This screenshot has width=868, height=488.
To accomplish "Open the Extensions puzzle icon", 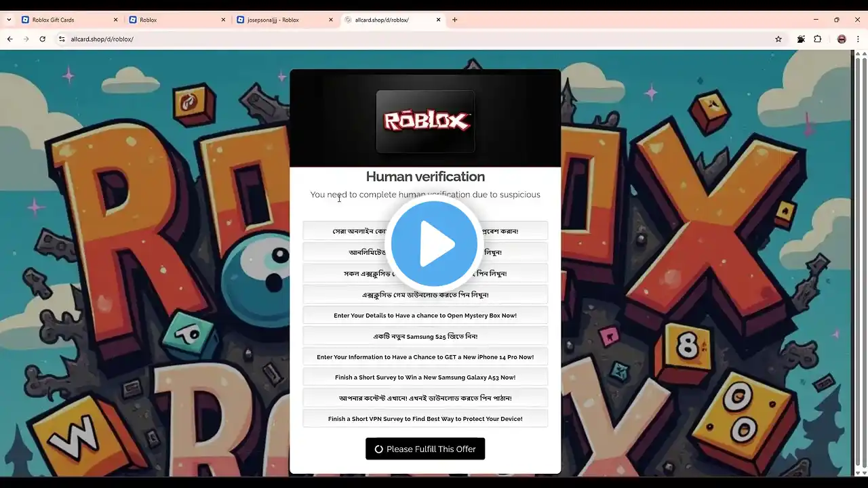I will click(817, 39).
